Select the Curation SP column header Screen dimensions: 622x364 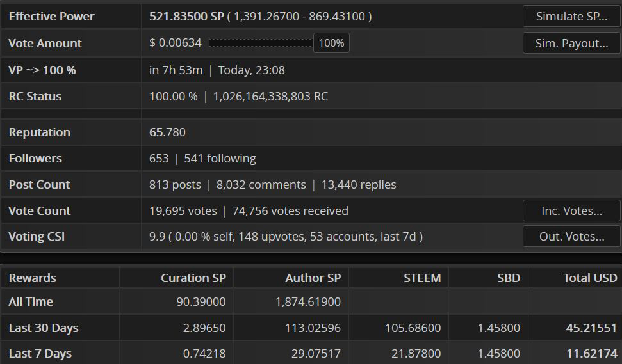tap(193, 278)
